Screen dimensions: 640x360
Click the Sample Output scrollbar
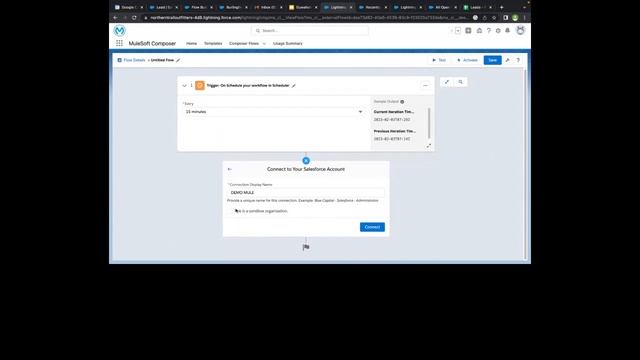(x=429, y=123)
